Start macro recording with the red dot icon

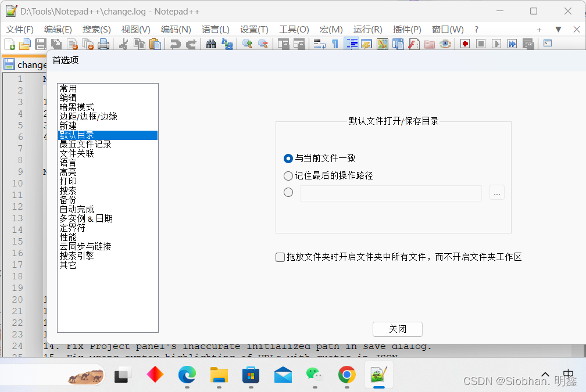pos(465,44)
